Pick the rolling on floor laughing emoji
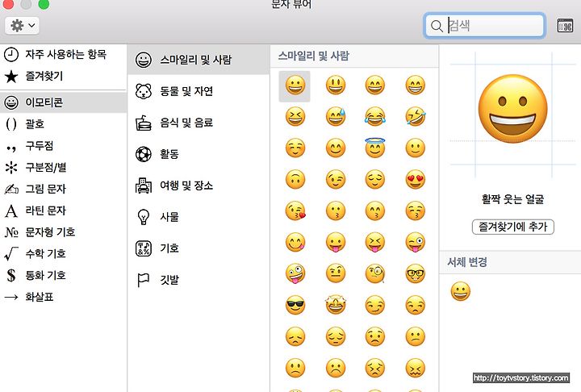 pyautogui.click(x=416, y=117)
